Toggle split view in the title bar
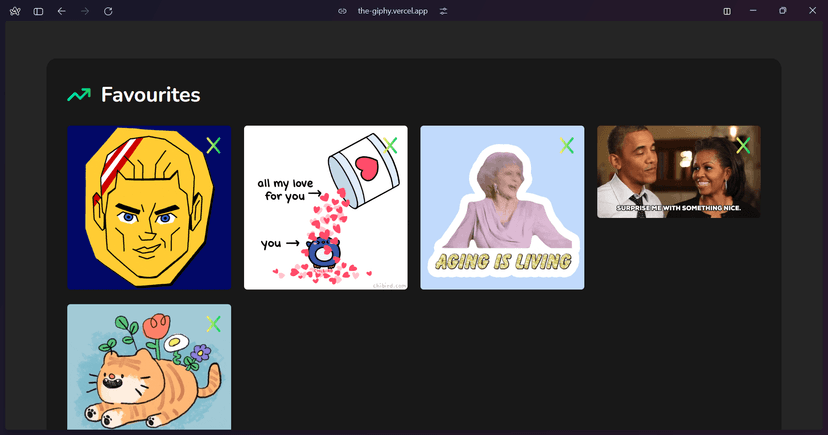828x435 pixels. pos(727,11)
